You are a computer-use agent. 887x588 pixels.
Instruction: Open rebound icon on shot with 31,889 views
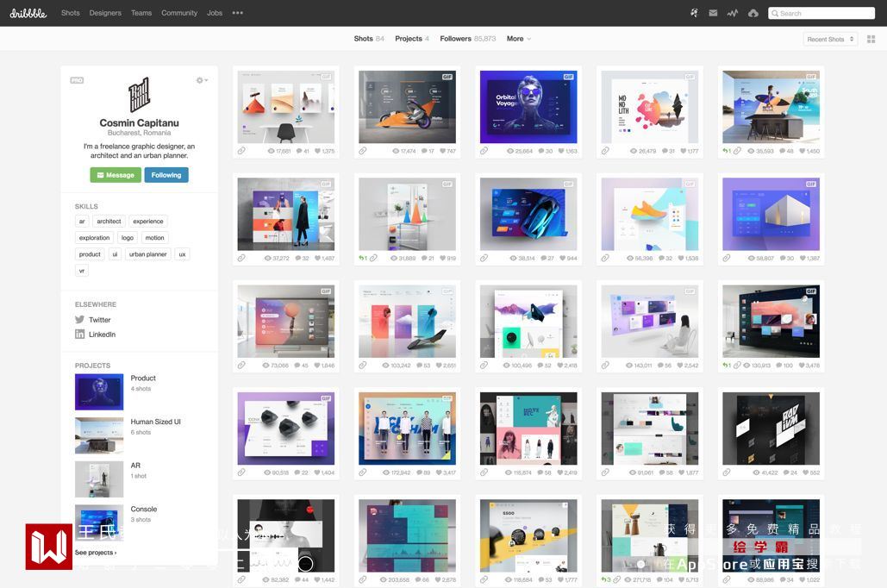point(363,258)
